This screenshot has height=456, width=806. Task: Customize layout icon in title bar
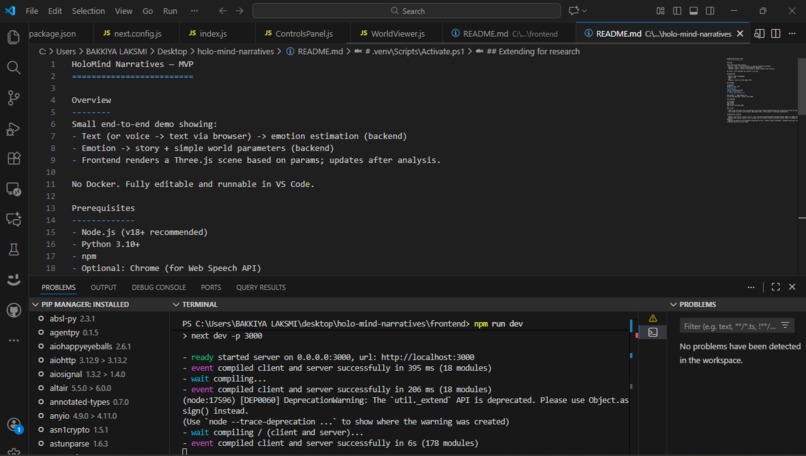pos(661,11)
